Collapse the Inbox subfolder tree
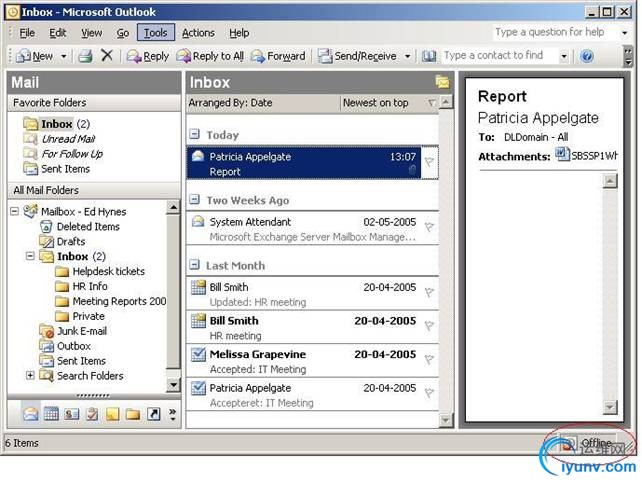The height and width of the screenshot is (483, 642). pyautogui.click(x=30, y=256)
